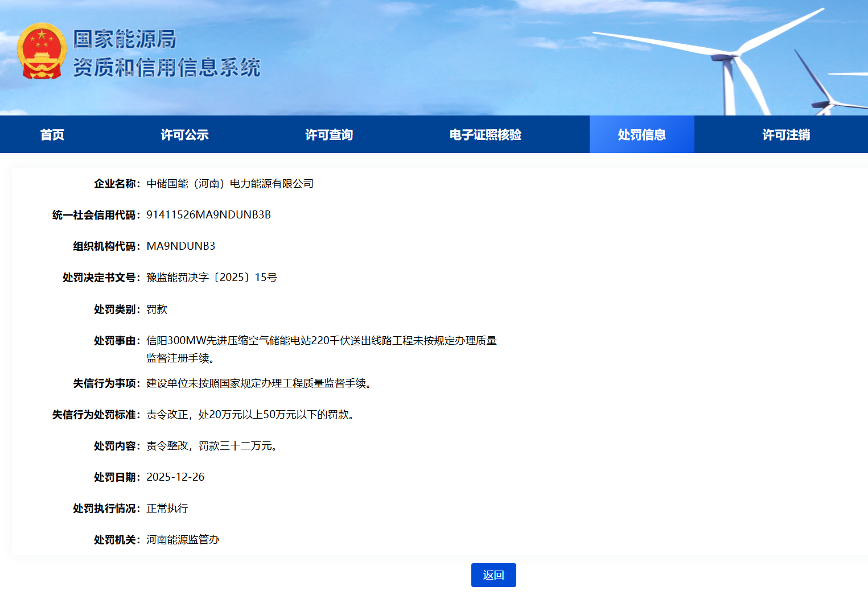Screen dimensions: 868x595
Task: Click the penalty content 责令整改，罚款三十二万元
Action: click(211, 446)
